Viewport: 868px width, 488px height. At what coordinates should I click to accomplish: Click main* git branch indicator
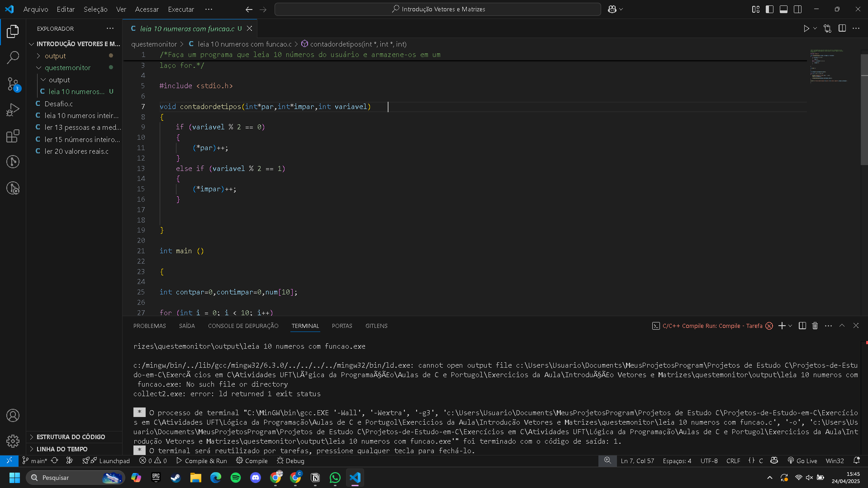[34, 461]
